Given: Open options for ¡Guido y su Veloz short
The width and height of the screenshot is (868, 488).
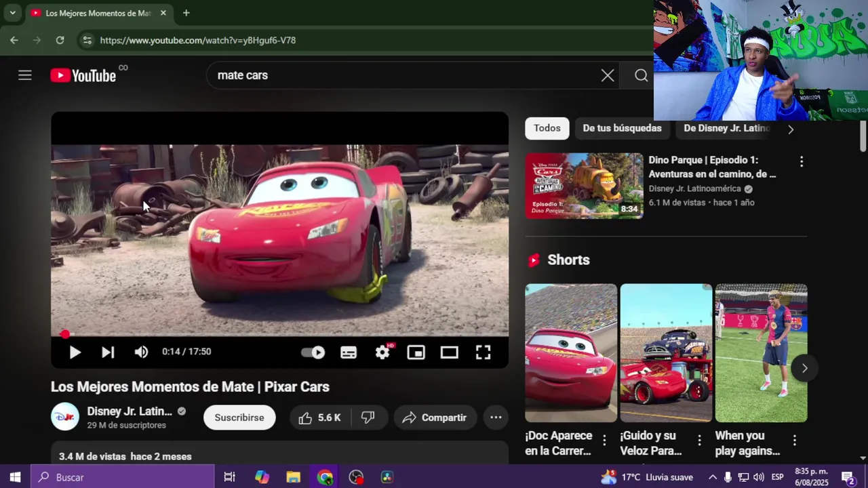Looking at the screenshot, I should pos(699,441).
